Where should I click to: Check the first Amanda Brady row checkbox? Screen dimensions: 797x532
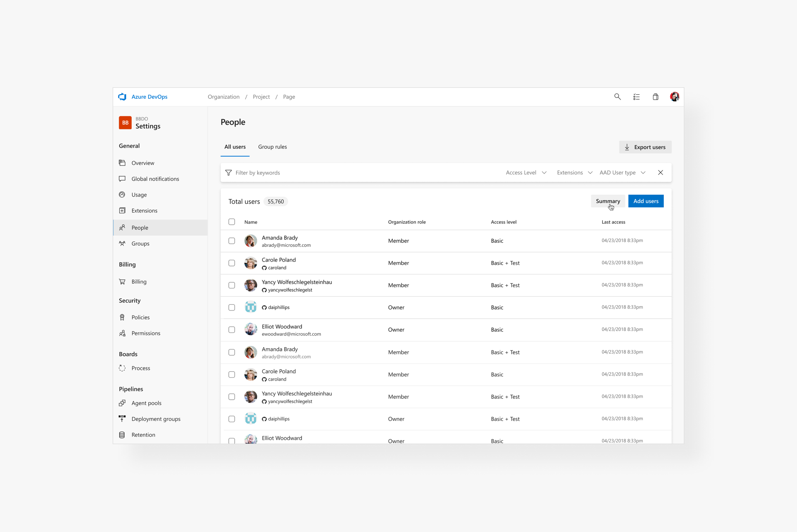point(232,241)
